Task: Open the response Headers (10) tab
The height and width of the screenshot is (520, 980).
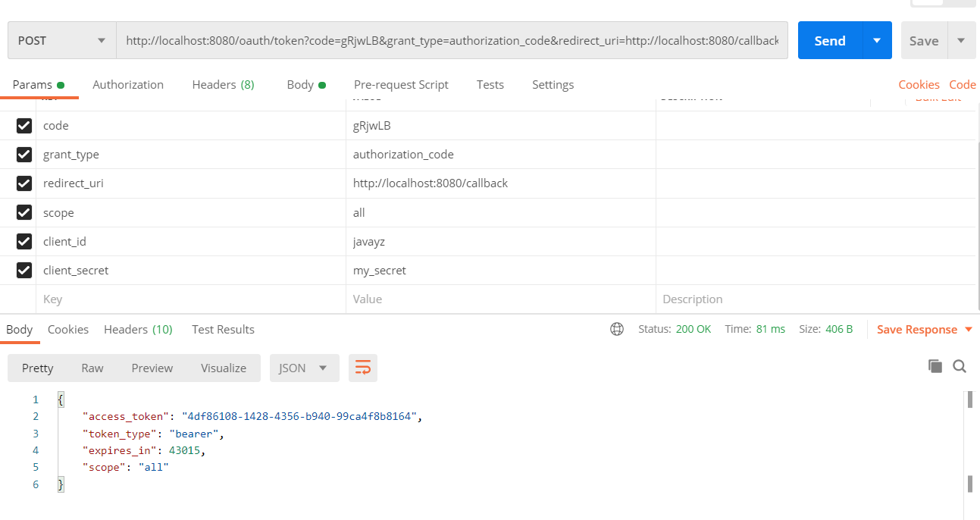Action: 138,329
